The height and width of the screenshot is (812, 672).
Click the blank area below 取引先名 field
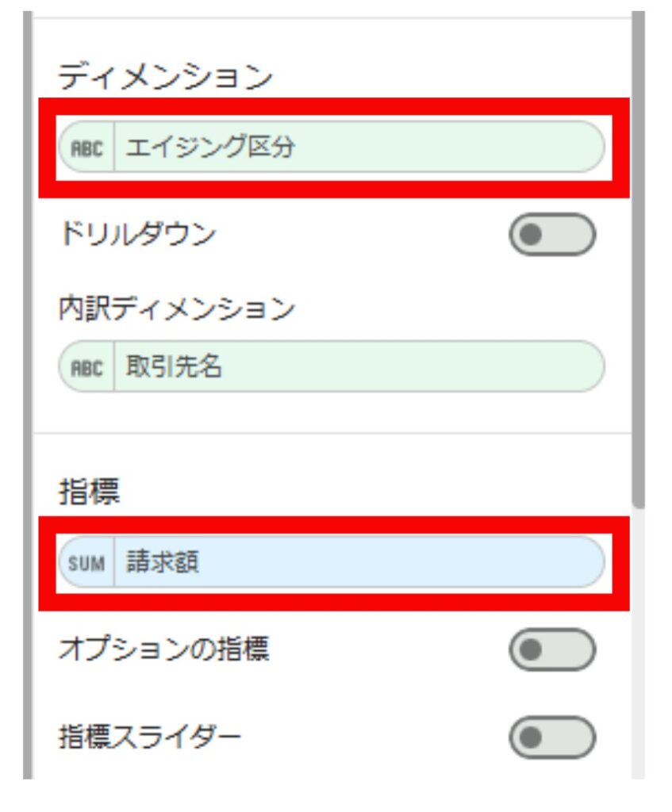(333, 412)
